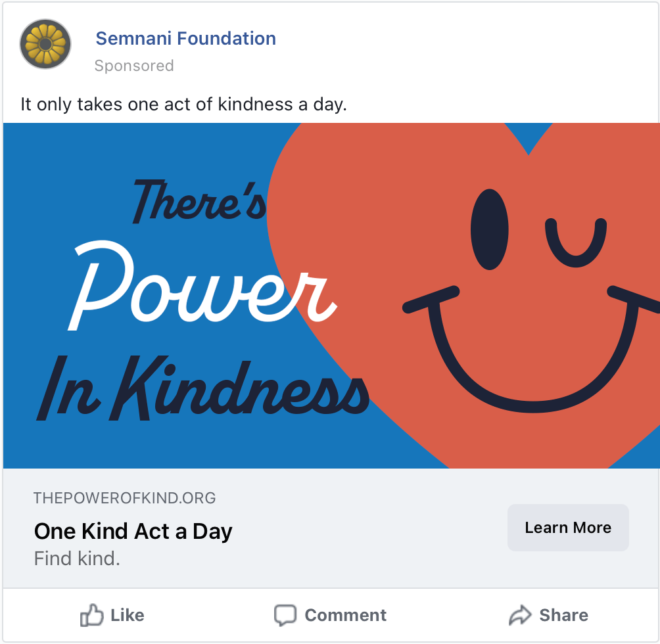Screen dimensions: 660x644
Task: Click the Share arrow icon
Action: 520,616
